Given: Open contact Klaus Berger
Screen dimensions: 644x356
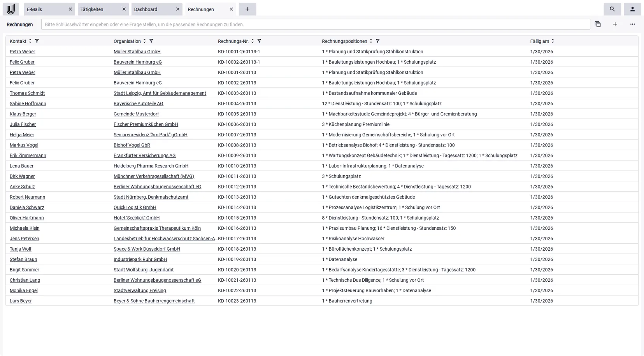Looking at the screenshot, I should click(x=23, y=114).
